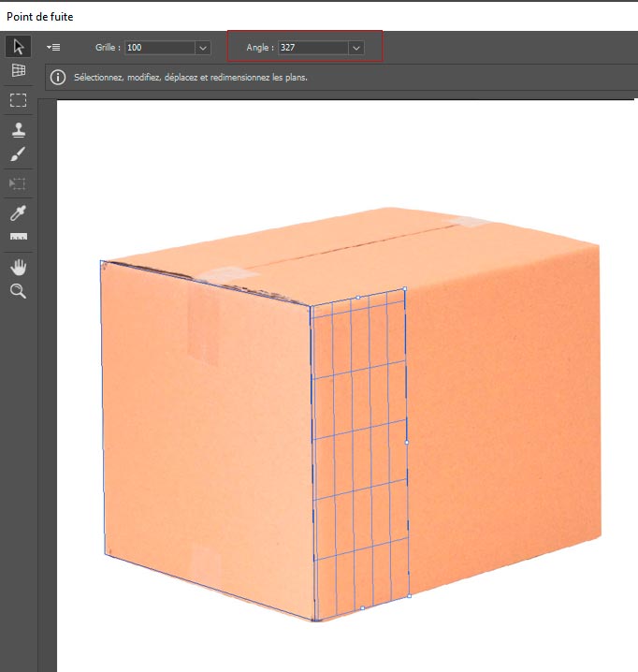Open the Angle dropdown arrow
Image resolution: width=638 pixels, height=672 pixels.
(x=355, y=47)
